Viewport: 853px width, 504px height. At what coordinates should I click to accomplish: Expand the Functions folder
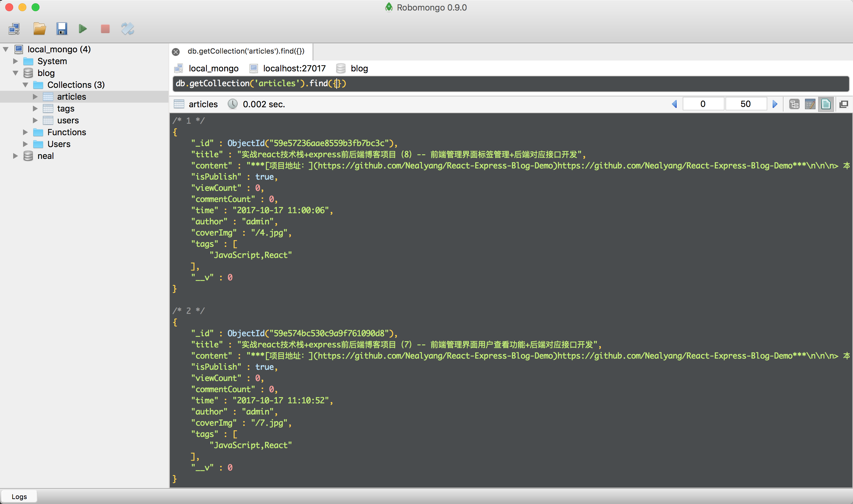(25, 132)
